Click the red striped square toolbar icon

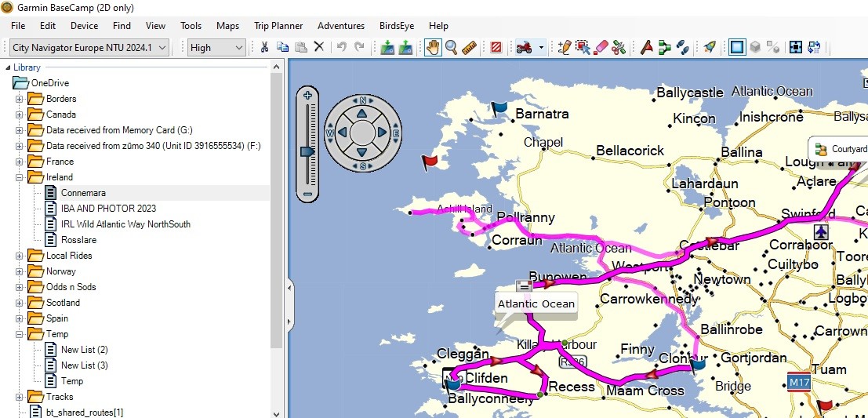(x=496, y=48)
